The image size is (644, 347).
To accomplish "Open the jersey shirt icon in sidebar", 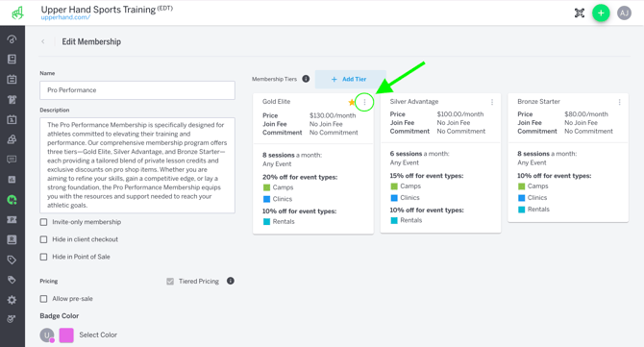I will [12, 99].
